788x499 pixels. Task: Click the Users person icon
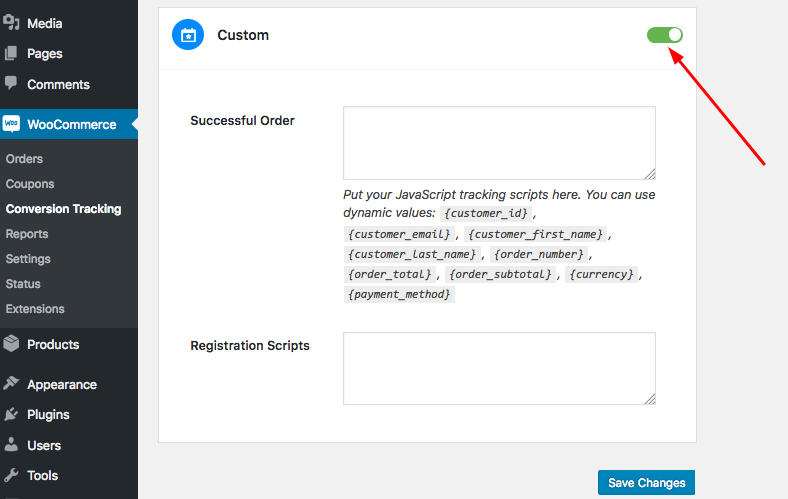point(11,445)
